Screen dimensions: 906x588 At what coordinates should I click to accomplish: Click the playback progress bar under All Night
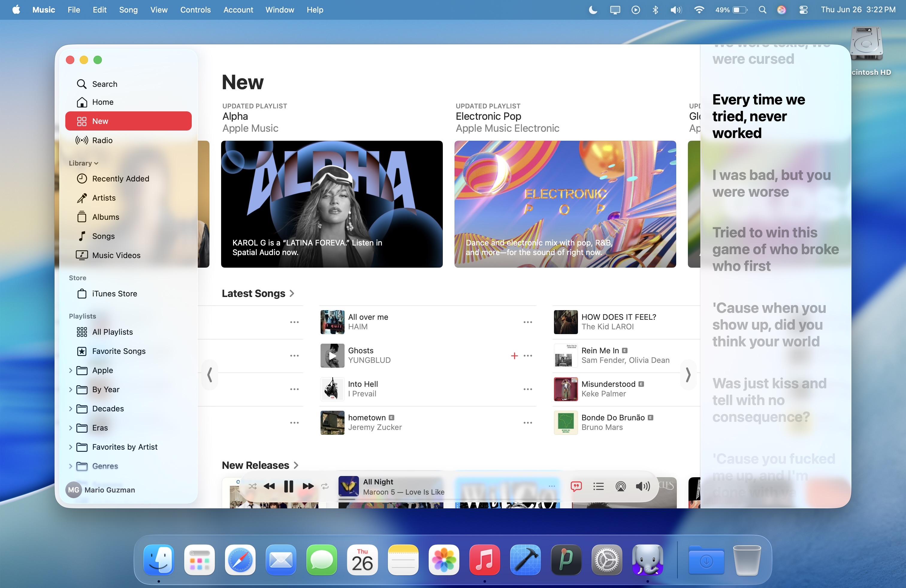tap(449, 499)
